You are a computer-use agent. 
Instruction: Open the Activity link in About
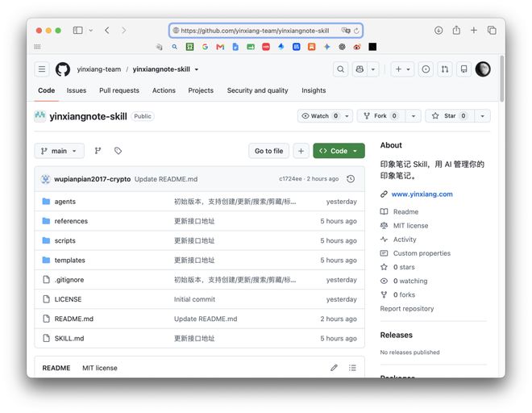405,240
